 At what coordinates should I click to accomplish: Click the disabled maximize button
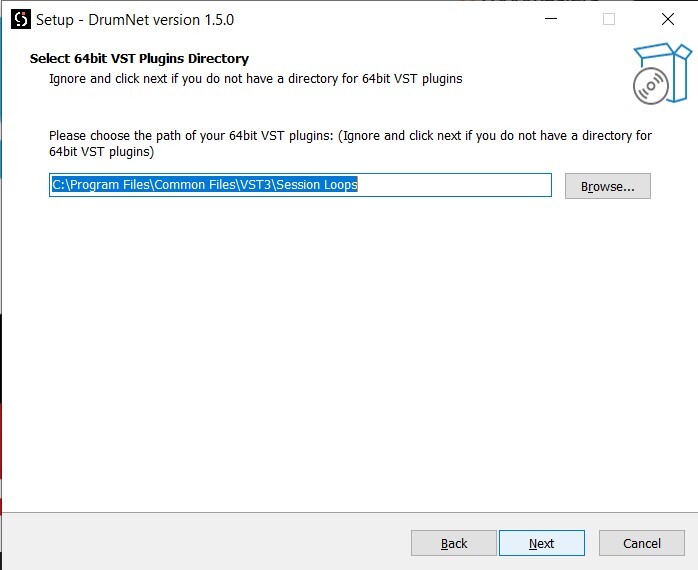(x=609, y=19)
